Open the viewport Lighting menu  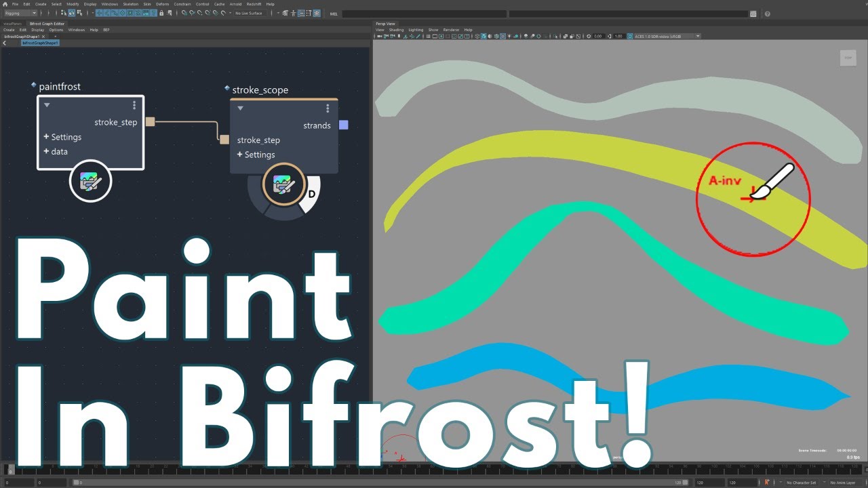(416, 30)
